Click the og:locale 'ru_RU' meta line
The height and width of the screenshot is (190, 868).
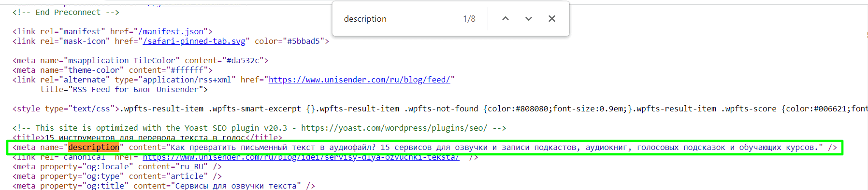pos(117,166)
